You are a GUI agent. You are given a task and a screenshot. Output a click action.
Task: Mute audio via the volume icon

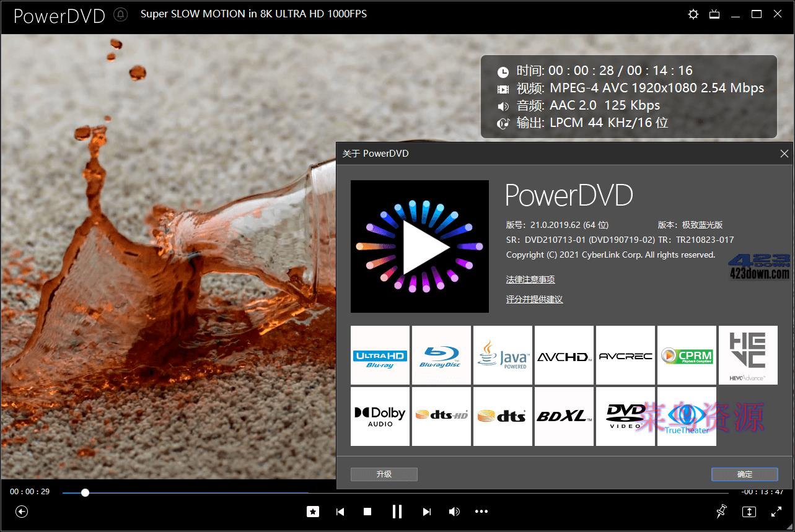[454, 512]
